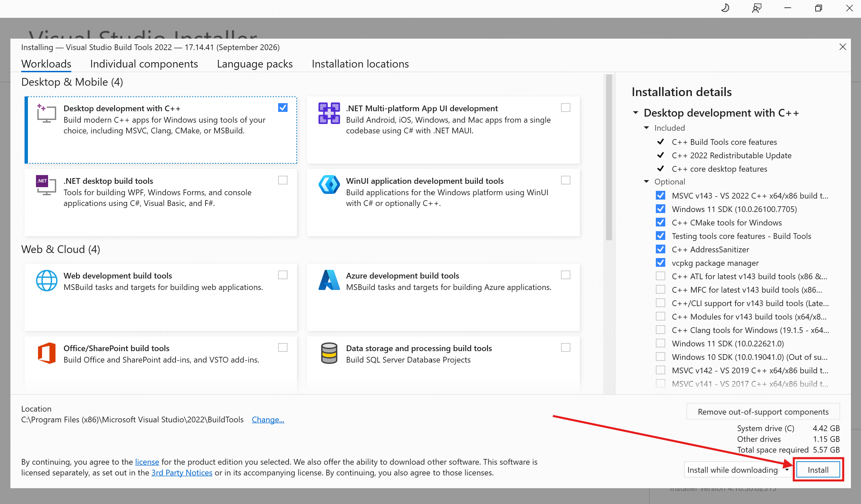Image resolution: width=861 pixels, height=504 pixels.
Task: Click the BuildTools installation location path
Action: pos(132,419)
